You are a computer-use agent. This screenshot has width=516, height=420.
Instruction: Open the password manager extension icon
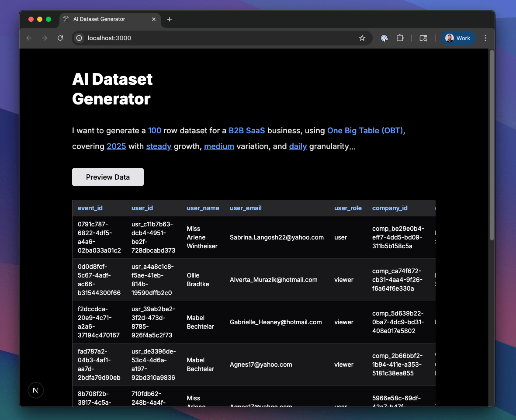click(x=384, y=38)
